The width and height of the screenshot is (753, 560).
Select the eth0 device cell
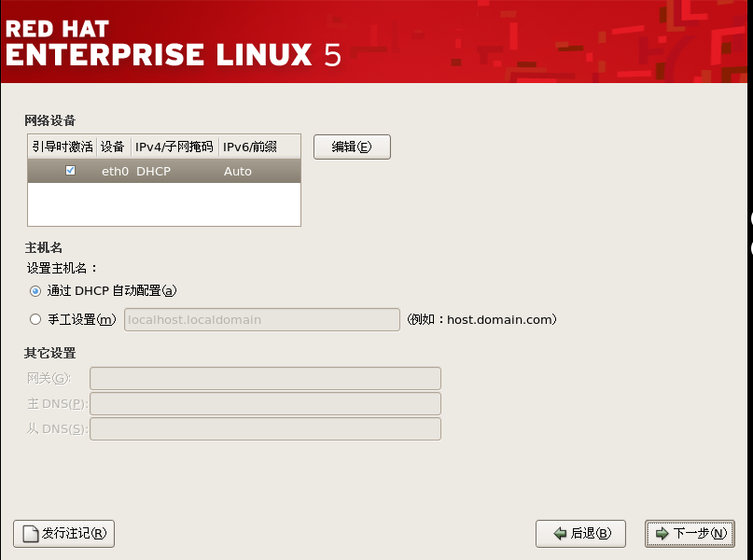115,172
